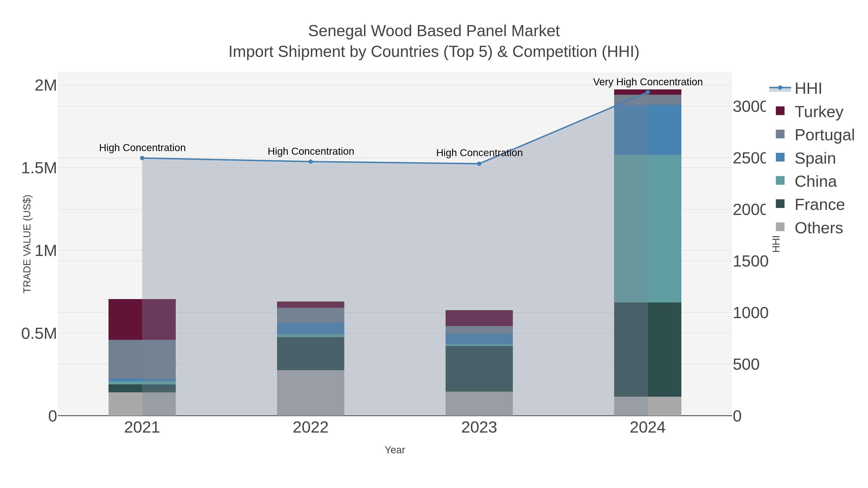Click the "Import Shipment by Countries" subtitle line

pyautogui.click(x=434, y=52)
